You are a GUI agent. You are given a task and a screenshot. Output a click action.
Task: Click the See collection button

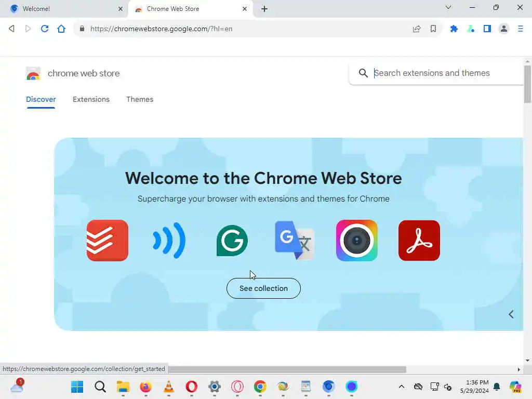[x=263, y=288]
